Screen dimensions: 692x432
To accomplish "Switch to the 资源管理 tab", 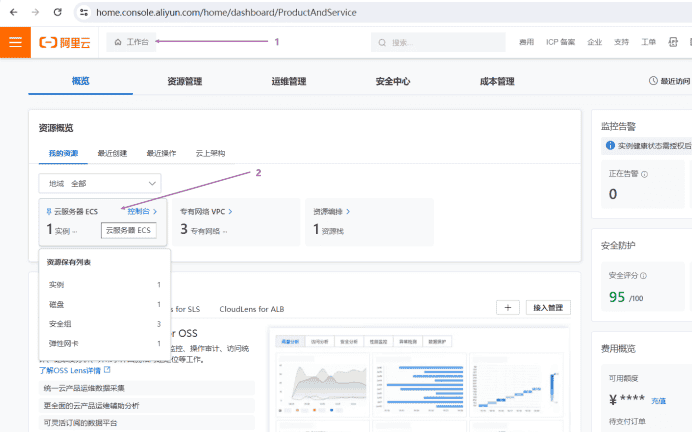I will pyautogui.click(x=185, y=81).
